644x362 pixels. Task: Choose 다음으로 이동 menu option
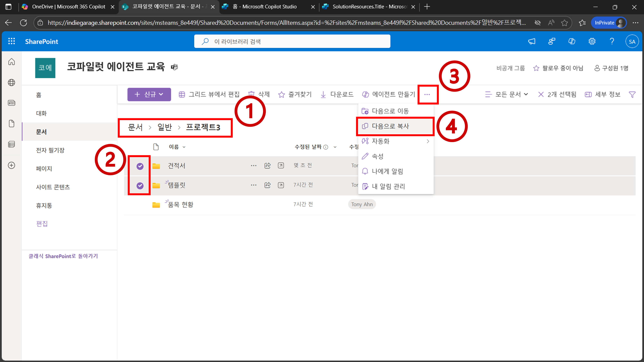tap(390, 111)
